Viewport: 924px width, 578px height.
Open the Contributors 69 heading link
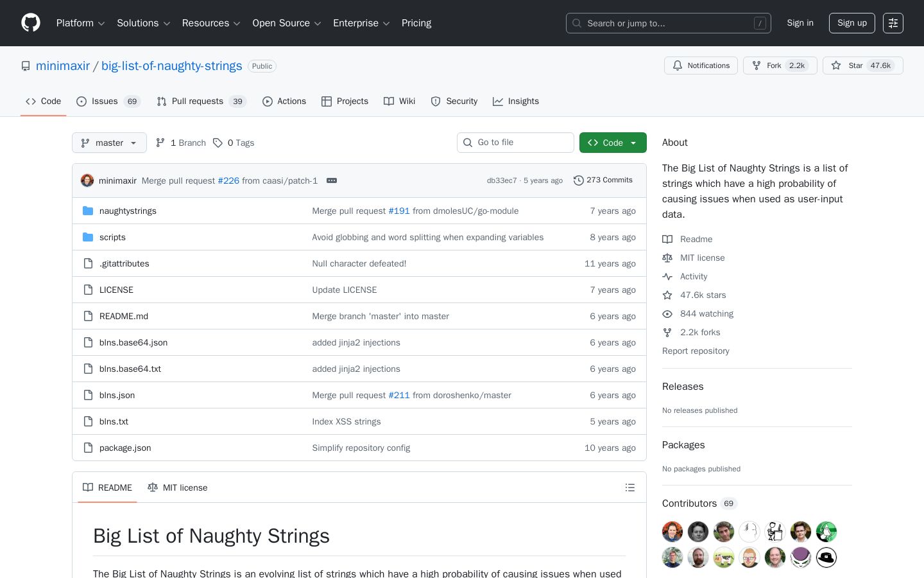(x=700, y=504)
